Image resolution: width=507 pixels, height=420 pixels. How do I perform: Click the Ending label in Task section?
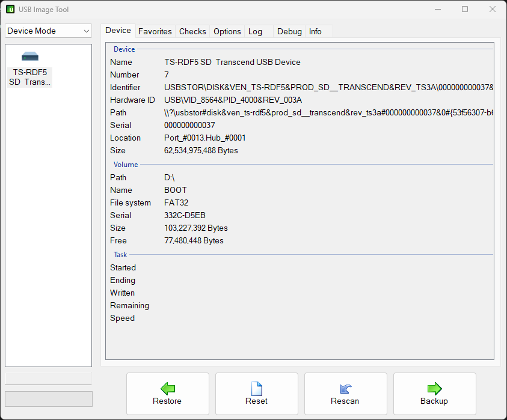[123, 280]
